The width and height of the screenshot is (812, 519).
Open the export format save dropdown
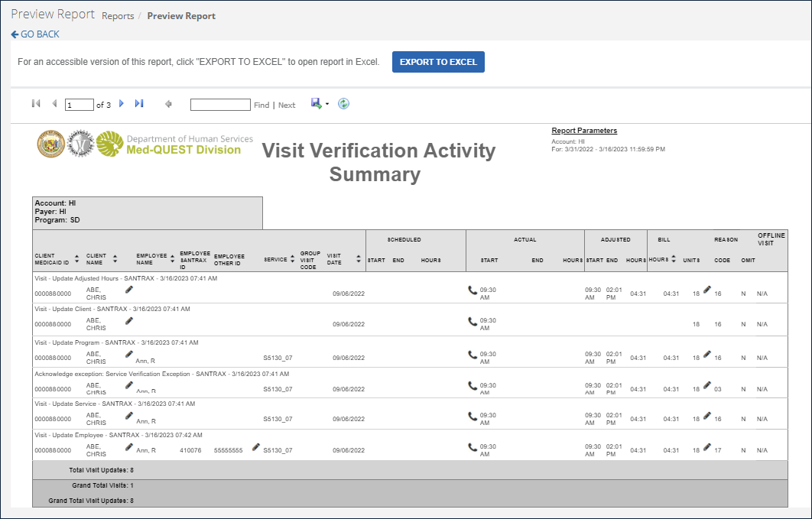[320, 104]
